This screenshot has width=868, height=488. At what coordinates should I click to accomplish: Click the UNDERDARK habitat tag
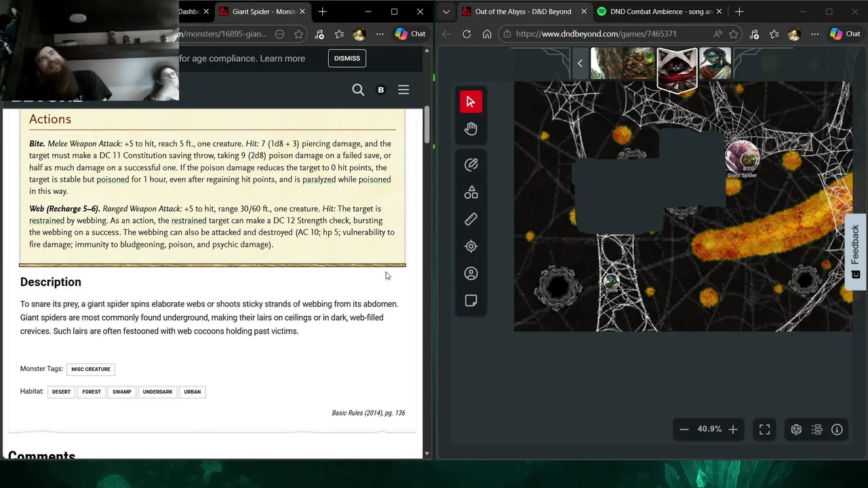[x=157, y=392]
